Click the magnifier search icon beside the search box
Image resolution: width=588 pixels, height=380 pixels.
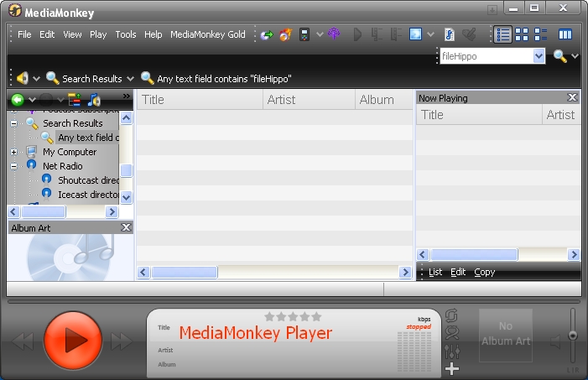click(x=559, y=56)
